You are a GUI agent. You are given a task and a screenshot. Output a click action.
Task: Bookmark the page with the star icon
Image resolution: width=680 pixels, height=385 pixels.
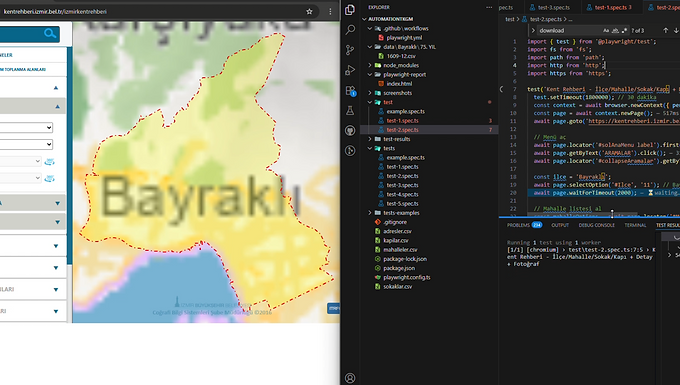click(309, 12)
